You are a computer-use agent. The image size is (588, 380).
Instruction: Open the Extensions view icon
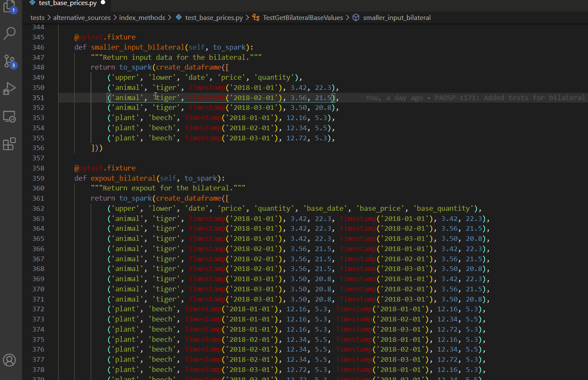pyautogui.click(x=9, y=144)
